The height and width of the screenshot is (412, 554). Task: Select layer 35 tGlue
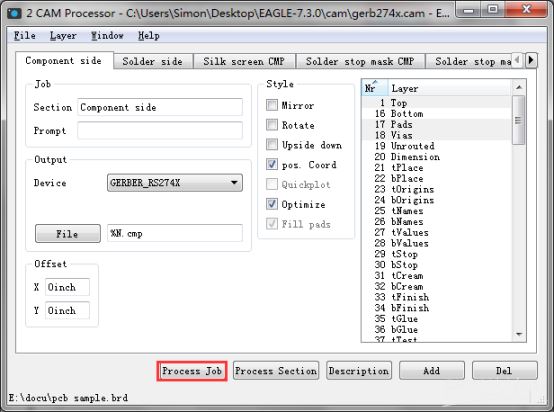coord(437,319)
